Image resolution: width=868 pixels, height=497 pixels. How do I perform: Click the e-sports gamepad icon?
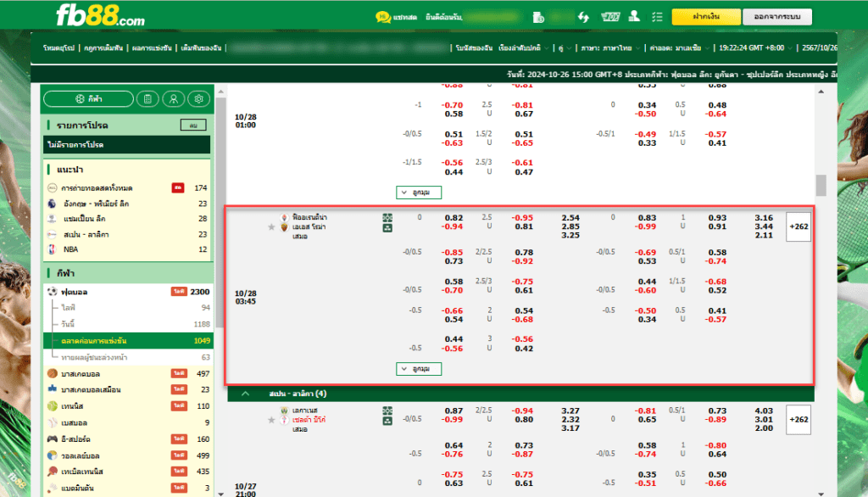[52, 438]
